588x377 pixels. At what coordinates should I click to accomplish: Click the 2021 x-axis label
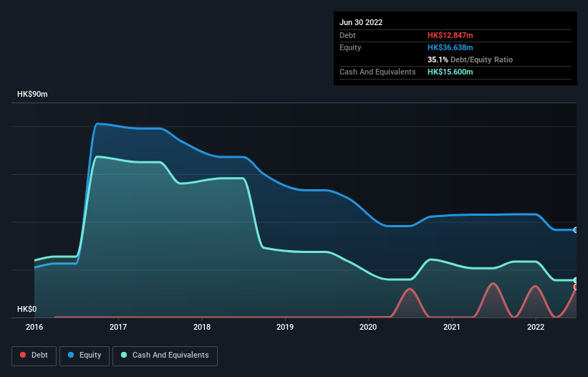click(452, 327)
